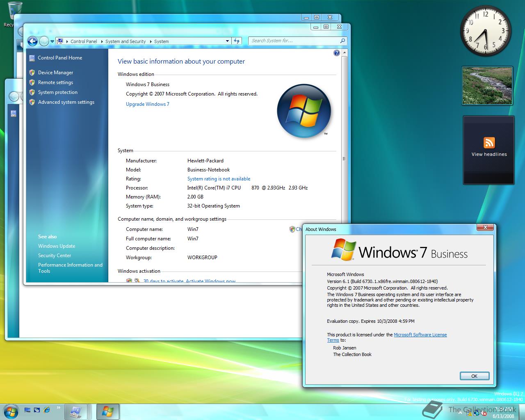Click the Upgrade Windows 7 link

tap(147, 104)
